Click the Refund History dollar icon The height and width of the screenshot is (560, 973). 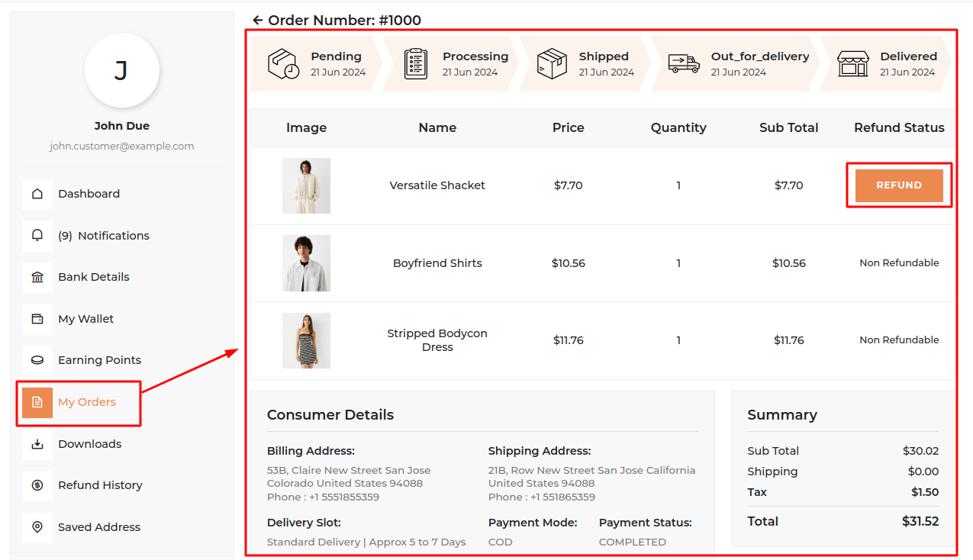click(x=37, y=485)
